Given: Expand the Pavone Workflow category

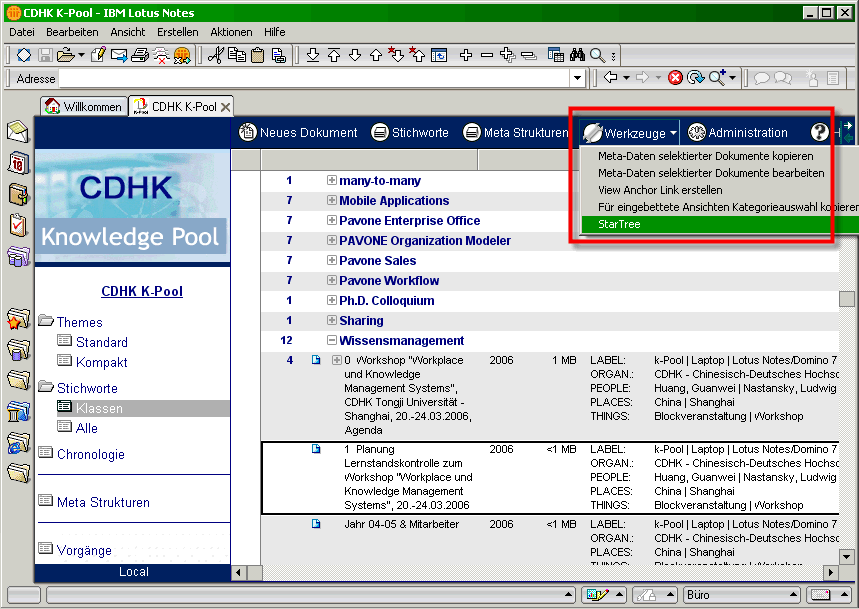Looking at the screenshot, I should click(x=331, y=280).
